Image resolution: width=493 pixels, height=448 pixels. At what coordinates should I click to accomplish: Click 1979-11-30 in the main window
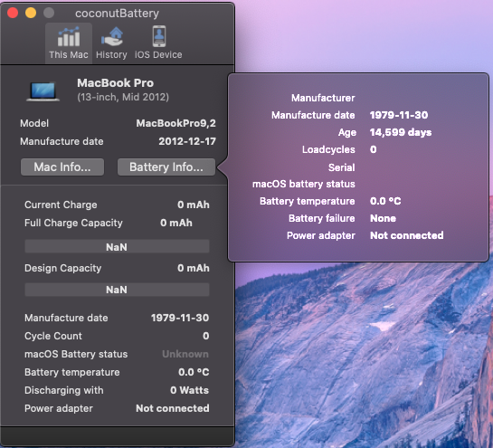click(x=180, y=318)
